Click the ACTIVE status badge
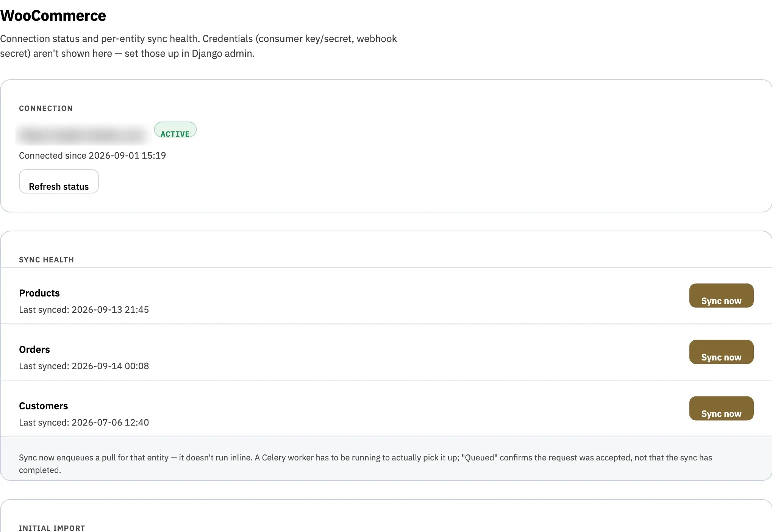772x532 pixels. click(175, 129)
